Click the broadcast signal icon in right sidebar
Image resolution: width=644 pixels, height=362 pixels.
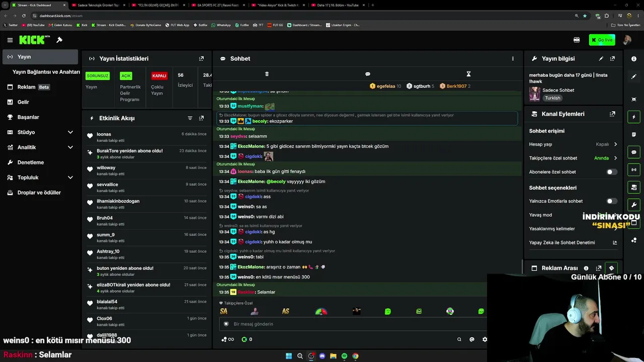[634, 169]
